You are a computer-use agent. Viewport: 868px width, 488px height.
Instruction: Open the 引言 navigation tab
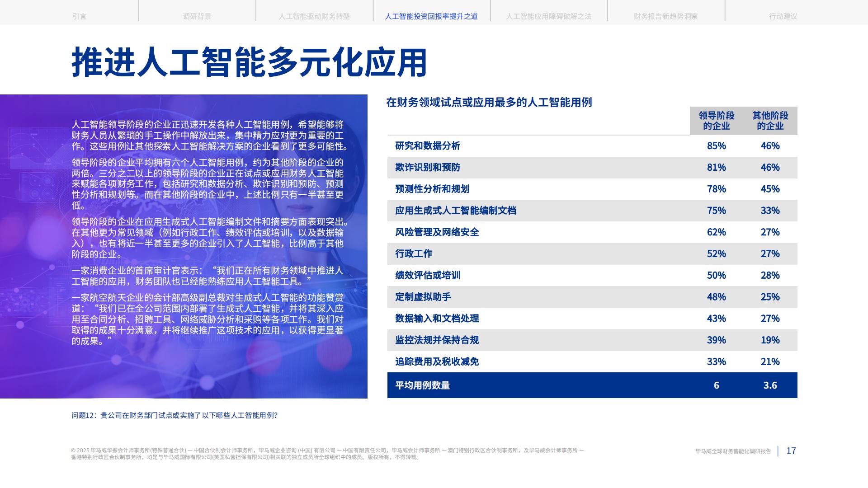[79, 16]
